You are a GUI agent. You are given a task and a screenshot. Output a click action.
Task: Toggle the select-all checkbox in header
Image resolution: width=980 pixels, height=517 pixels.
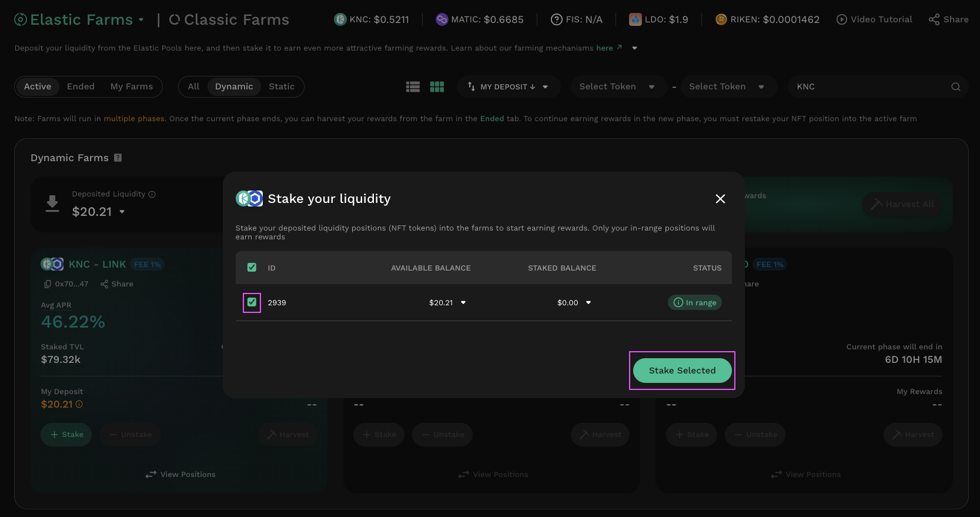[x=252, y=268]
